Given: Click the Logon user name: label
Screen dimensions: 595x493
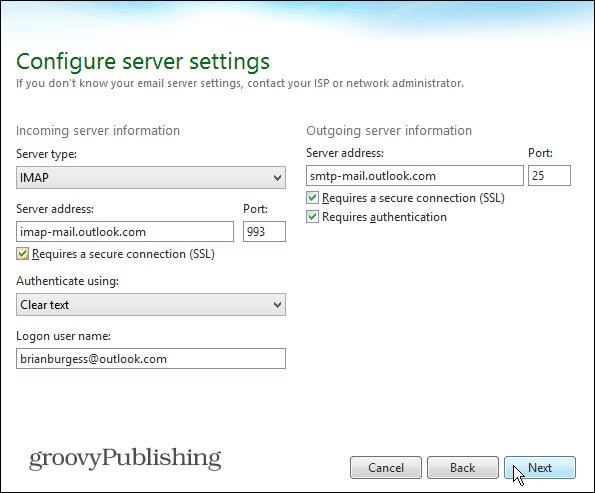Looking at the screenshot, I should [63, 336].
